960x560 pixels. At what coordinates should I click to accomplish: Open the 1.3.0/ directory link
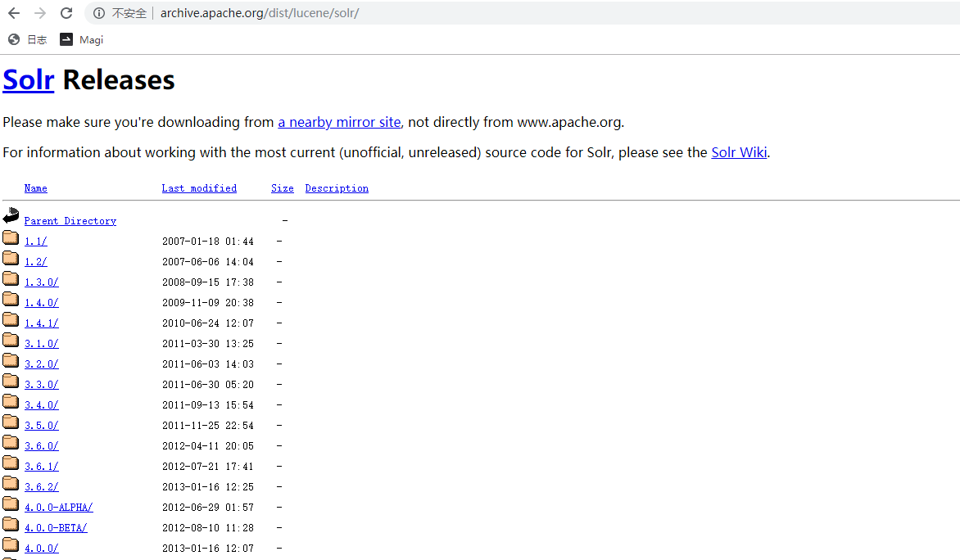click(42, 282)
